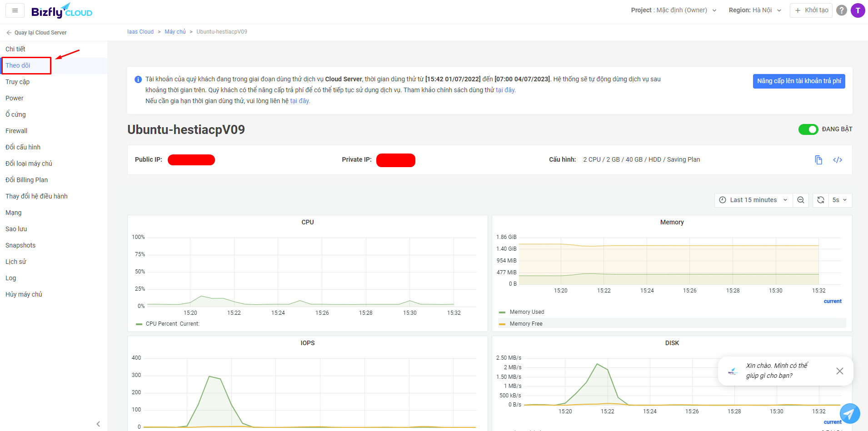Viewport: 868px width, 431px height.
Task: Open Đổi Billing Plan
Action: tap(54, 180)
